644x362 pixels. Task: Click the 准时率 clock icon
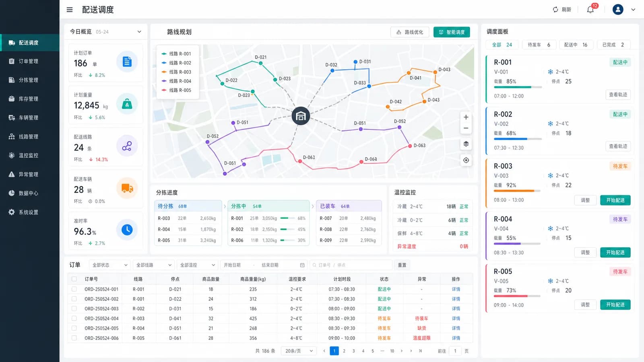pyautogui.click(x=127, y=230)
